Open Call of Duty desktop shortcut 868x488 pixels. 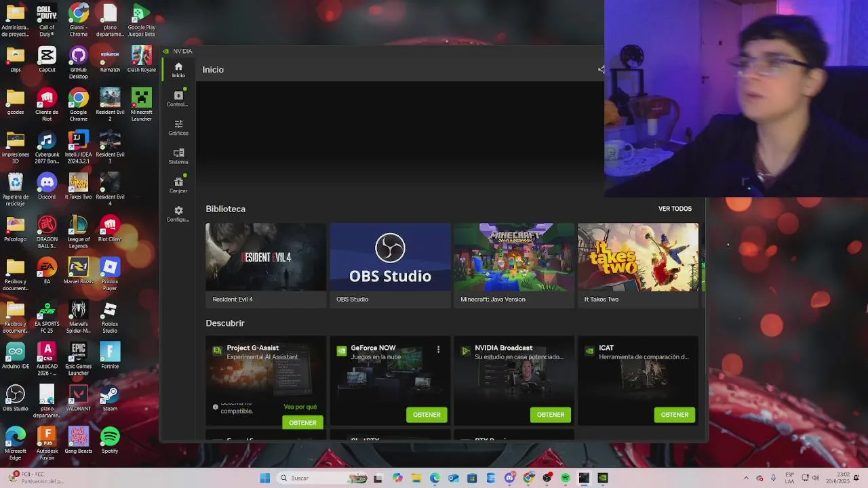[47, 21]
